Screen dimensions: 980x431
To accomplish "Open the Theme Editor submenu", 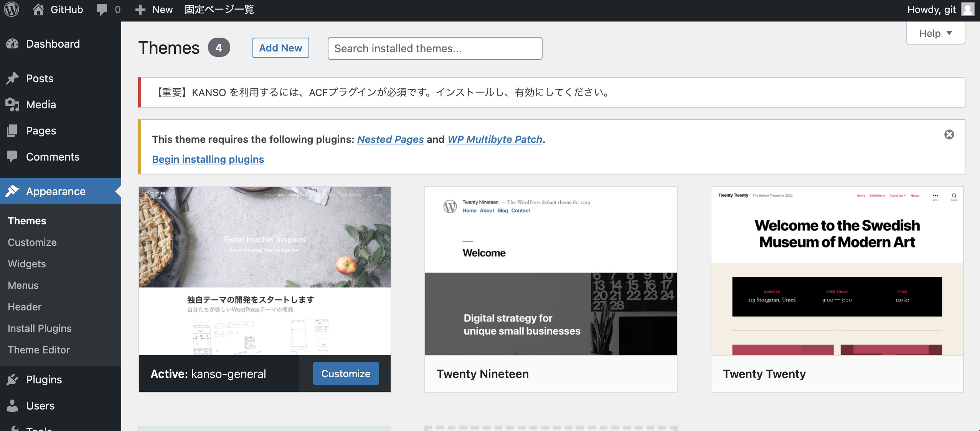I will [x=39, y=350].
